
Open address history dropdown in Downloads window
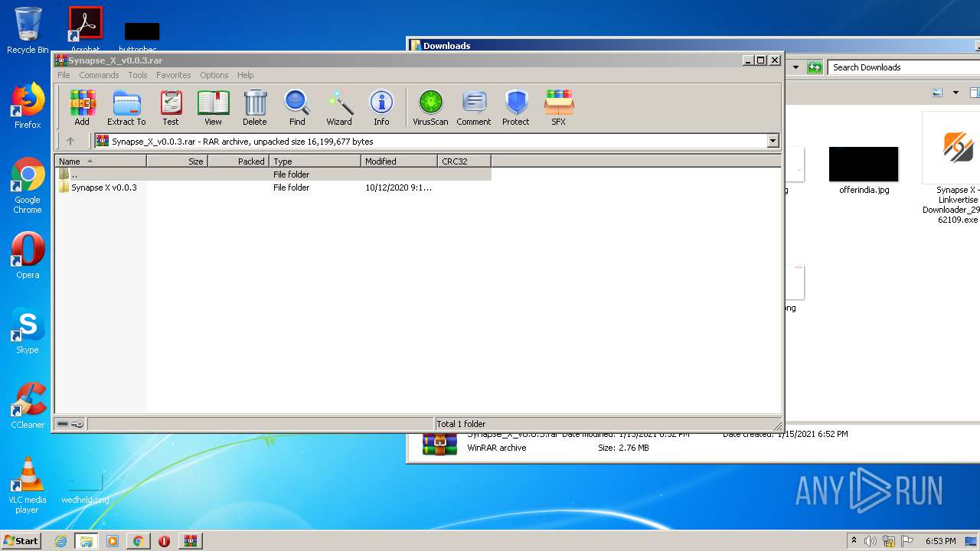click(x=795, y=67)
